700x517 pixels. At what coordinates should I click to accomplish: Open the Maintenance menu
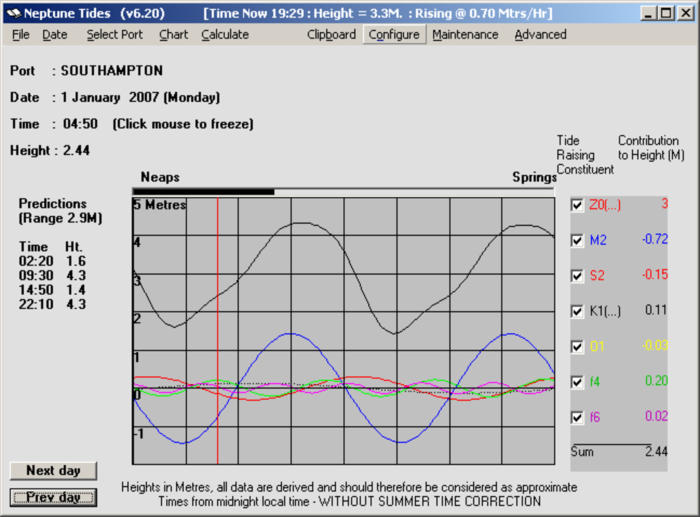pos(465,34)
